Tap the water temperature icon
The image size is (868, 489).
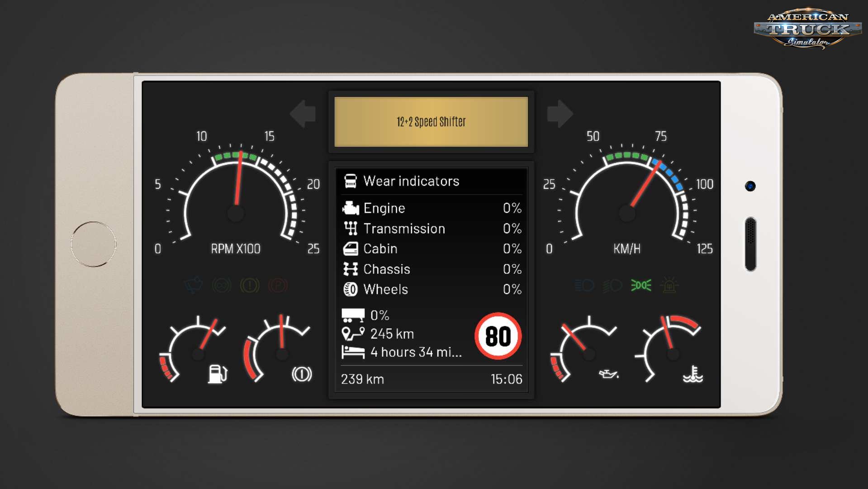pyautogui.click(x=693, y=374)
